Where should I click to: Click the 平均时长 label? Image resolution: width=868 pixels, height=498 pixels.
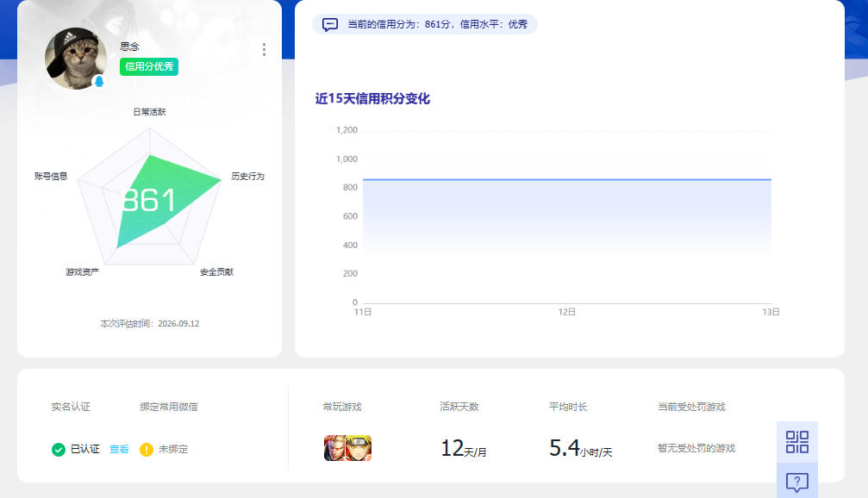coord(568,407)
